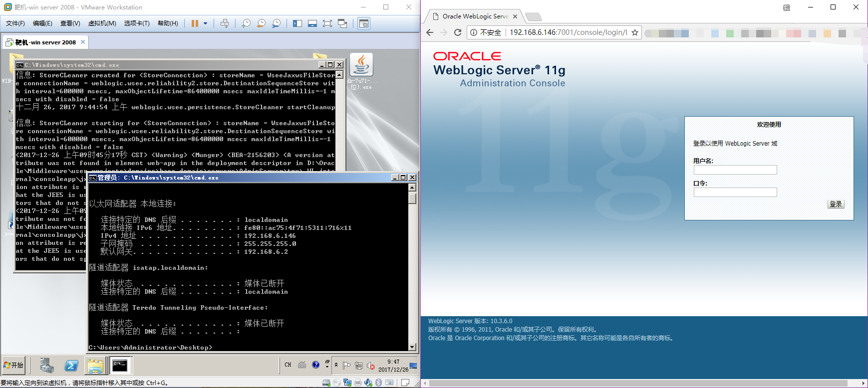Open the guest clock showing 9:47
Screen dimensions: 868x388
tap(393, 366)
